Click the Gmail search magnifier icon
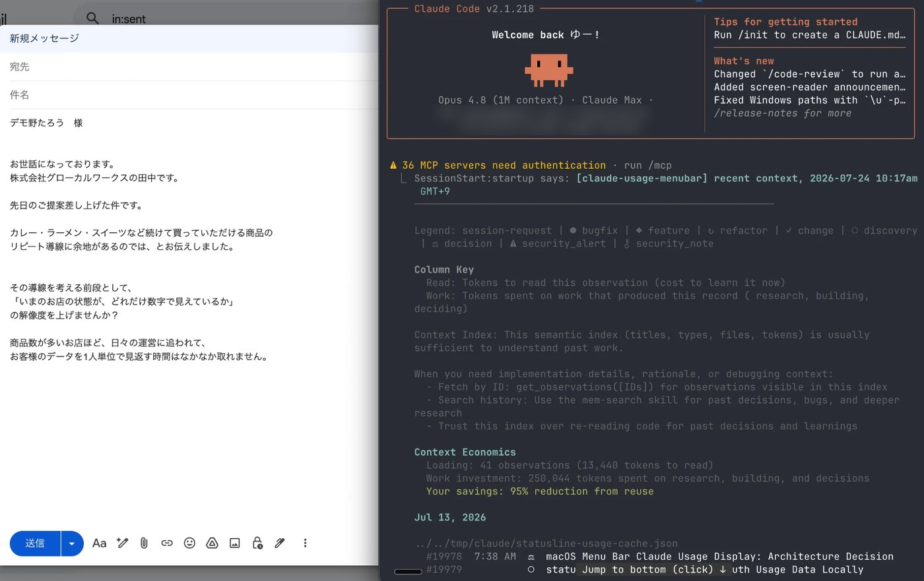This screenshot has width=924, height=581. [x=93, y=18]
